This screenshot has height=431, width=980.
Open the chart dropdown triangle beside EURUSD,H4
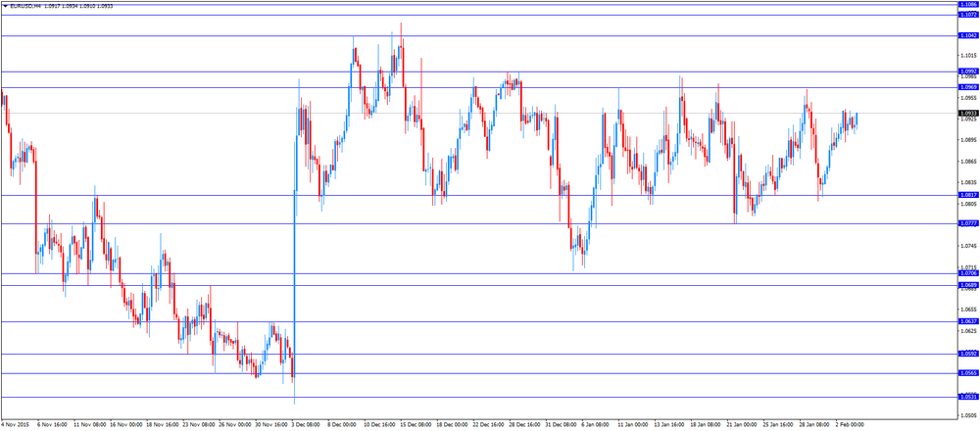5,6
